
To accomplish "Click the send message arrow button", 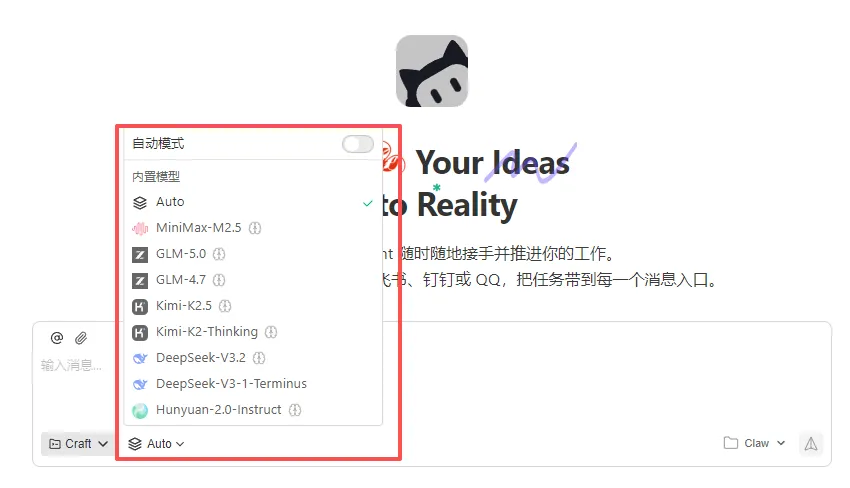I will [x=811, y=444].
